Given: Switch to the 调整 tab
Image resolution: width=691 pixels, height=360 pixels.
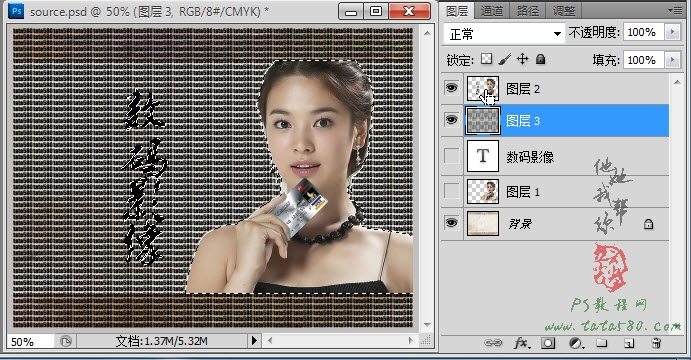Looking at the screenshot, I should [x=563, y=11].
